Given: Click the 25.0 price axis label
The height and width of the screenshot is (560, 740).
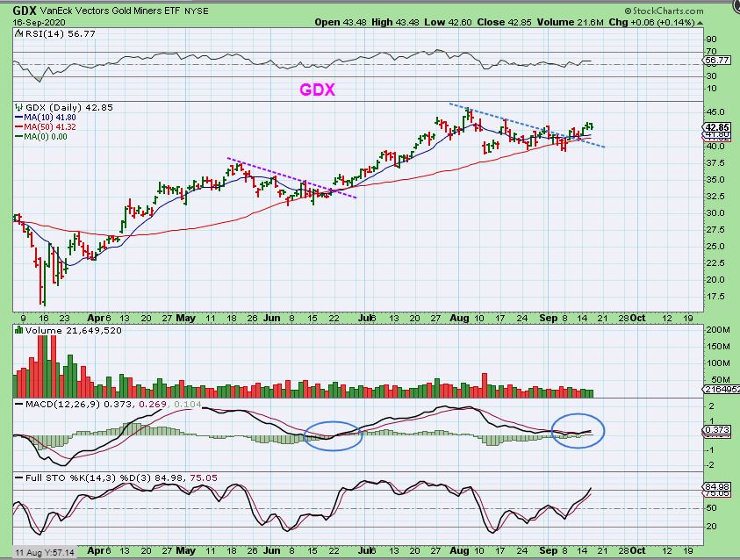Looking at the screenshot, I should tap(716, 247).
